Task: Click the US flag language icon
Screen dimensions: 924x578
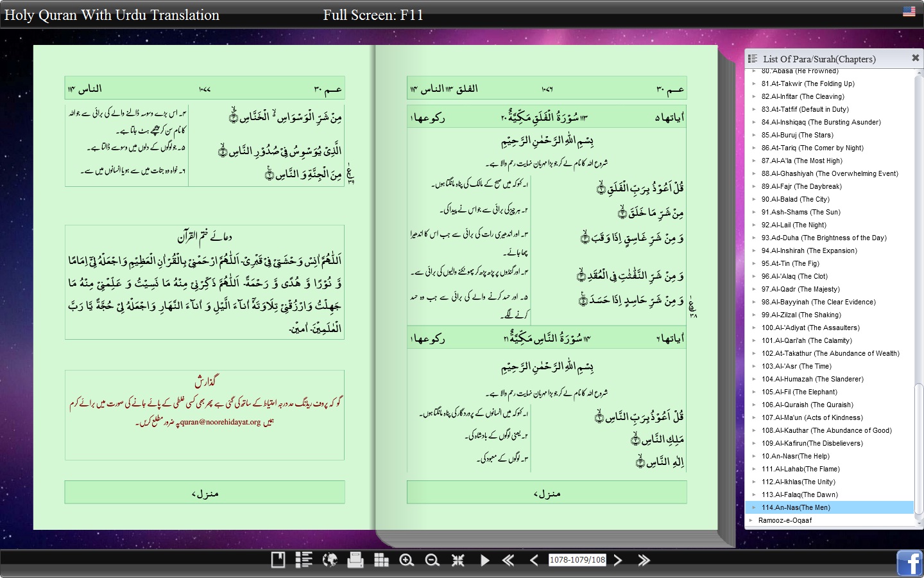Action: tap(909, 11)
